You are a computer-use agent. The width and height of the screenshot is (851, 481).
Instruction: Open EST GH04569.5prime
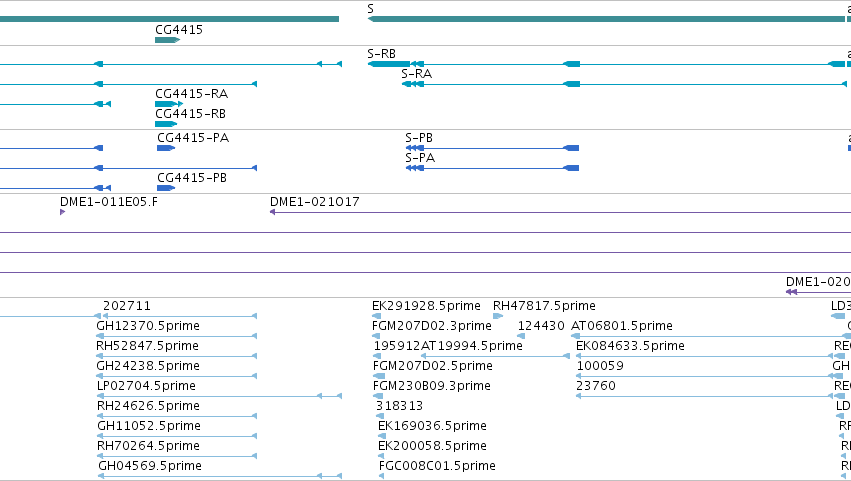[x=150, y=466]
